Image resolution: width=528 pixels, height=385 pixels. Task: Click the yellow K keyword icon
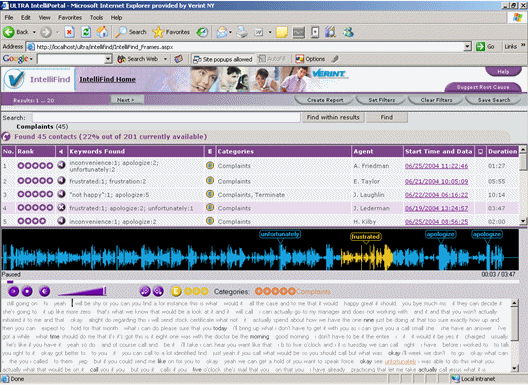pyautogui.click(x=176, y=291)
